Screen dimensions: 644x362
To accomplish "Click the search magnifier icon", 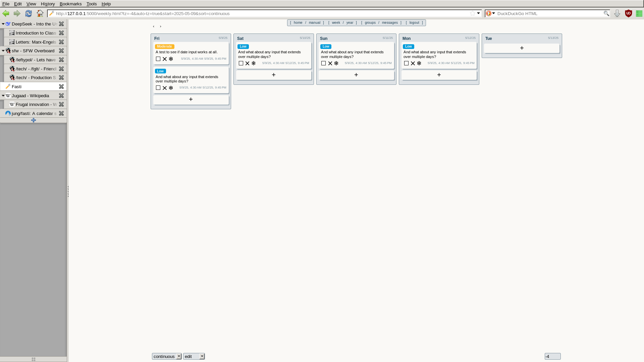I will click(606, 13).
